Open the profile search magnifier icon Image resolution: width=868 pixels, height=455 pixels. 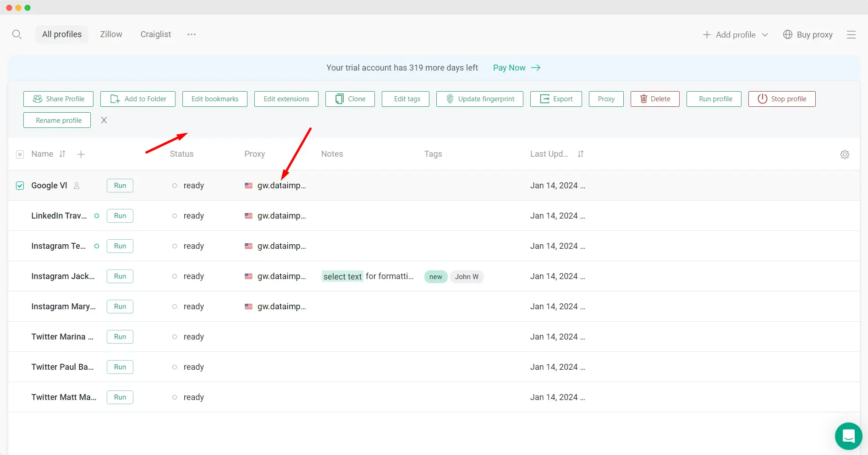[17, 34]
